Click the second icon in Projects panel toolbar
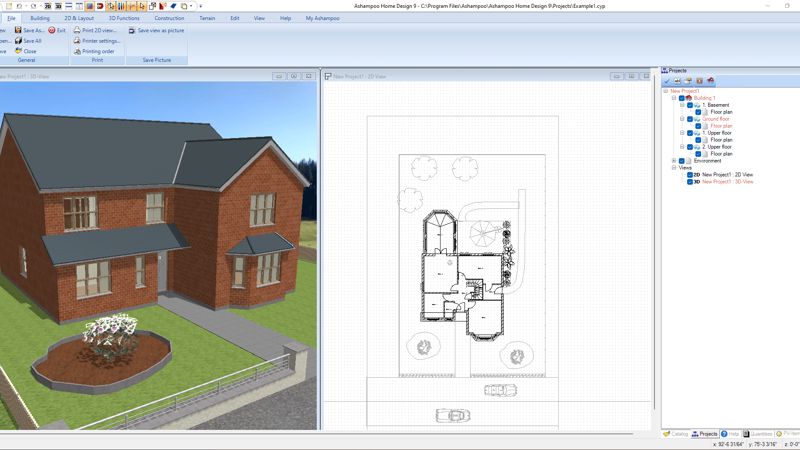The width and height of the screenshot is (800, 450). click(x=677, y=81)
